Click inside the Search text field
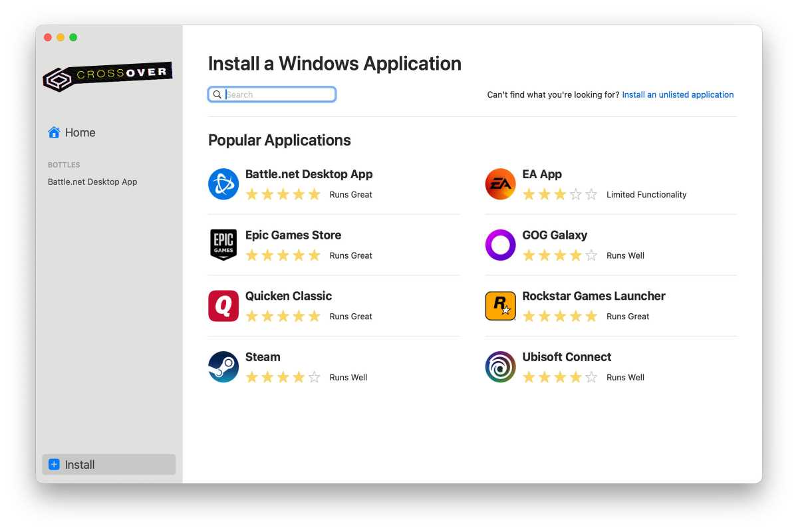This screenshot has height=532, width=798. [272, 94]
